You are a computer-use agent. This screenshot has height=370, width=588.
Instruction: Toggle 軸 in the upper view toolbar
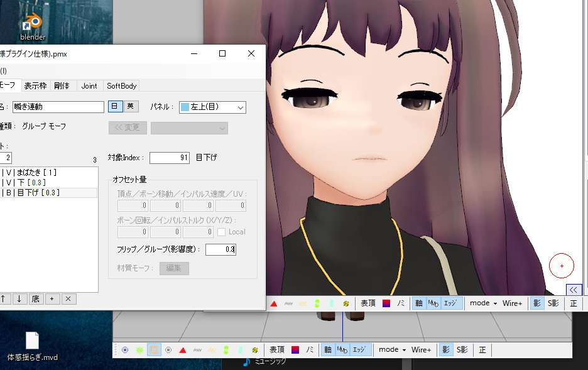pos(419,303)
